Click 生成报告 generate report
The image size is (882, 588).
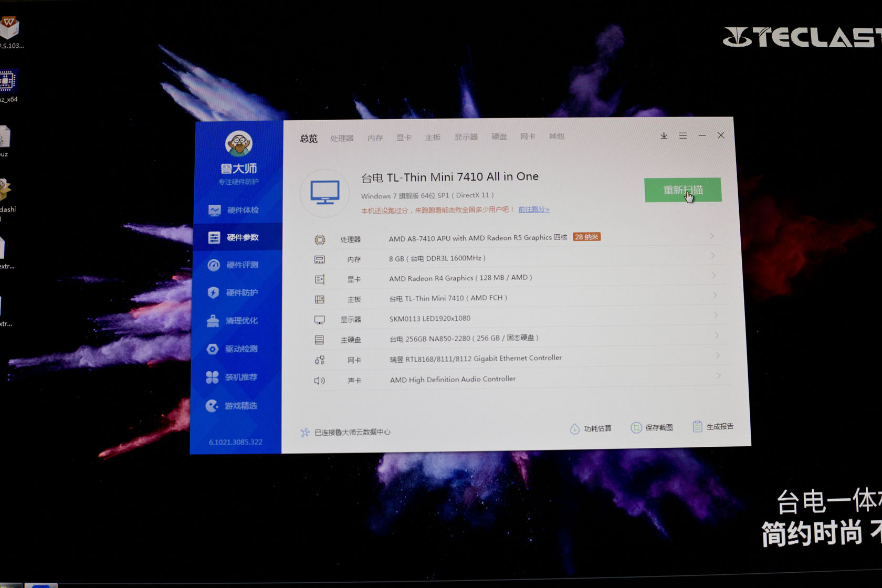click(713, 426)
